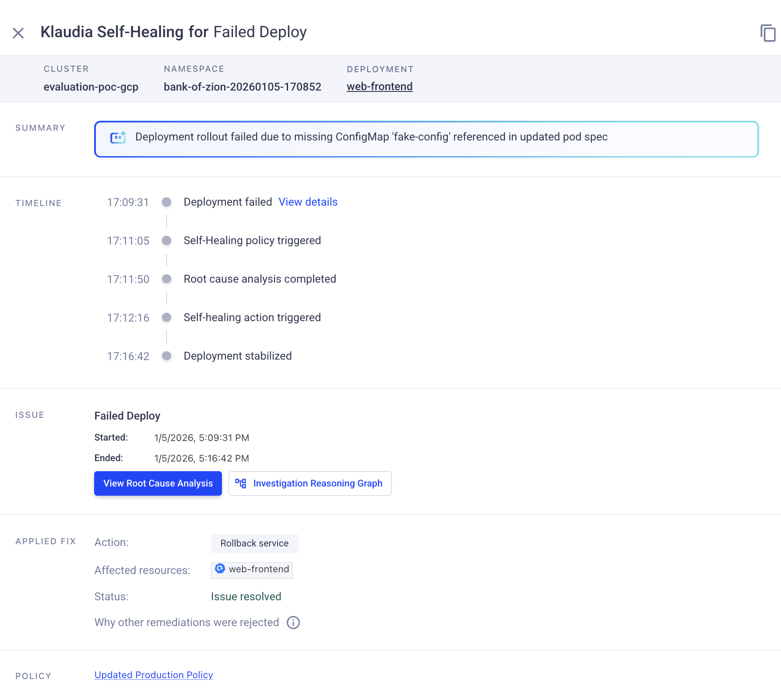Image resolution: width=781 pixels, height=700 pixels.
Task: Click the copy icon in the header
Action: click(768, 33)
